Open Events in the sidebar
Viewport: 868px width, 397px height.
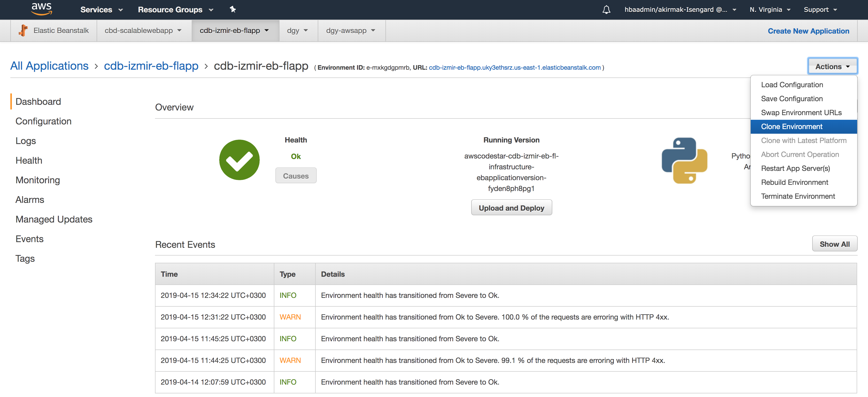click(x=29, y=239)
